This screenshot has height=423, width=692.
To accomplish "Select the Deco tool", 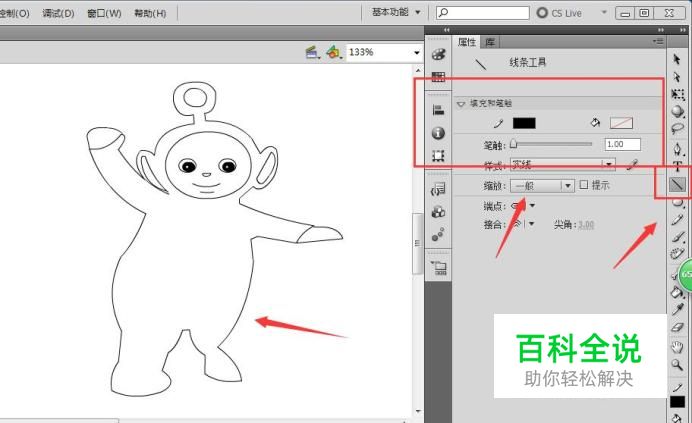I will (x=677, y=253).
